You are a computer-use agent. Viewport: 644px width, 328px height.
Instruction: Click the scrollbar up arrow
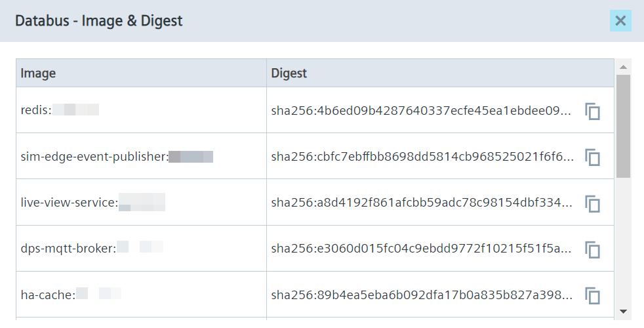tap(623, 67)
